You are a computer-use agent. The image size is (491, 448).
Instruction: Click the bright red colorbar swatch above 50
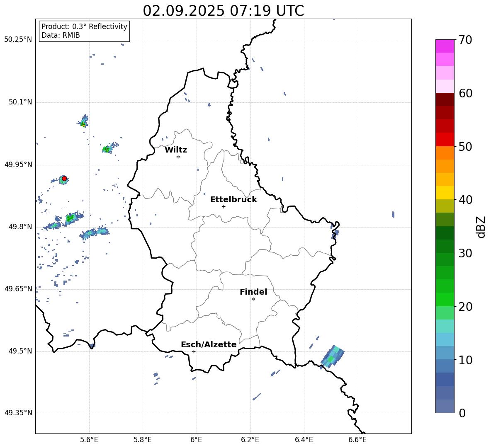tap(445, 140)
